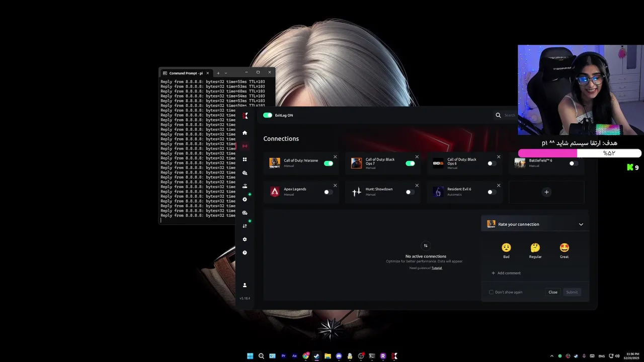Check the Don't show again box
Screen dimensions: 644x362
click(x=492, y=292)
